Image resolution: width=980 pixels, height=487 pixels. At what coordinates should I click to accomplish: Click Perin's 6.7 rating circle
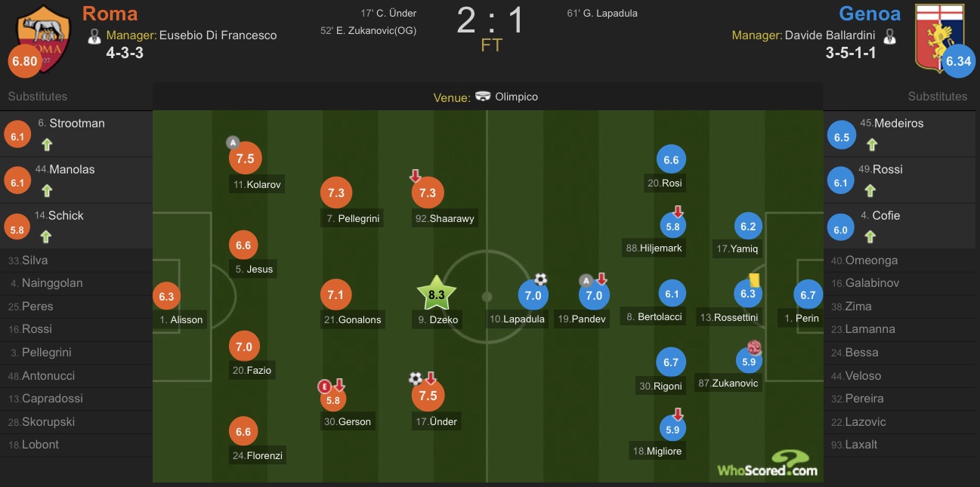coord(808,295)
